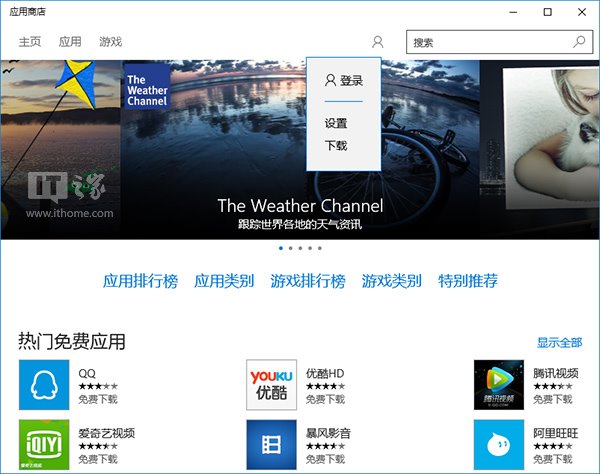The image size is (600, 474).
Task: Select 下载 in the account menu
Action: point(336,145)
